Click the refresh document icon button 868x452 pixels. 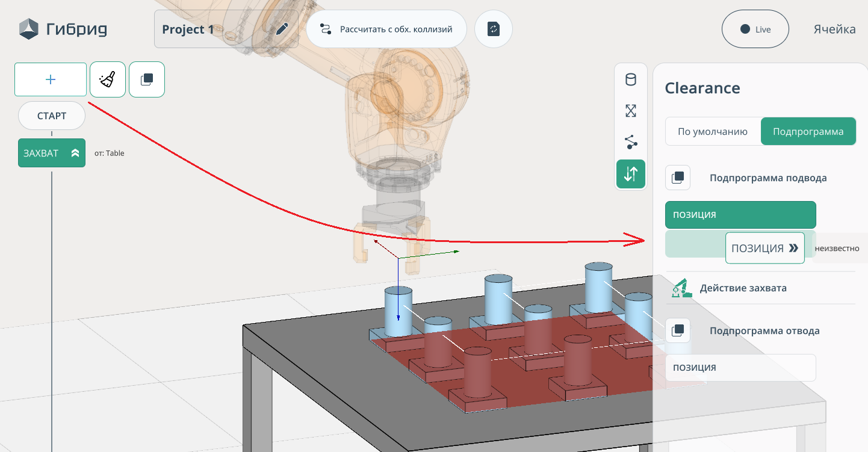[494, 29]
